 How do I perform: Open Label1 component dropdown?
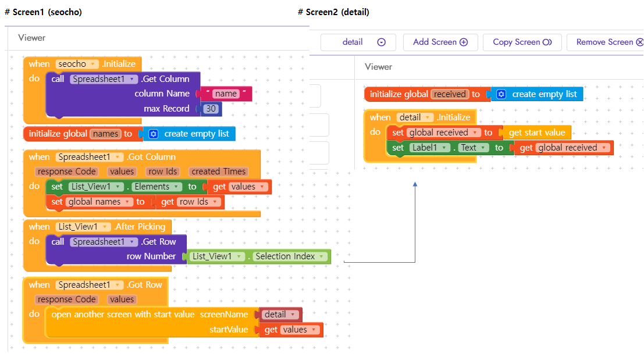(x=430, y=148)
